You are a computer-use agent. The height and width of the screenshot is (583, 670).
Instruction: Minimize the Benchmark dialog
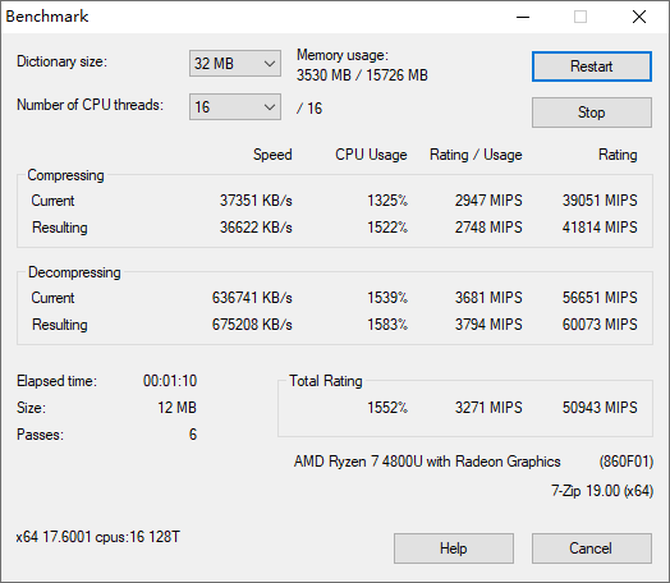(523, 17)
